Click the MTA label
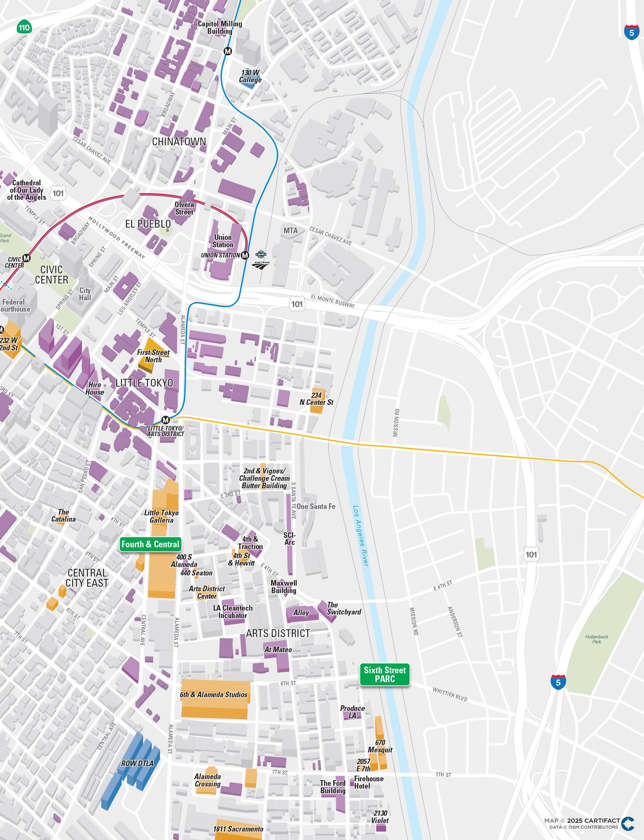This screenshot has width=644, height=840. (x=291, y=230)
